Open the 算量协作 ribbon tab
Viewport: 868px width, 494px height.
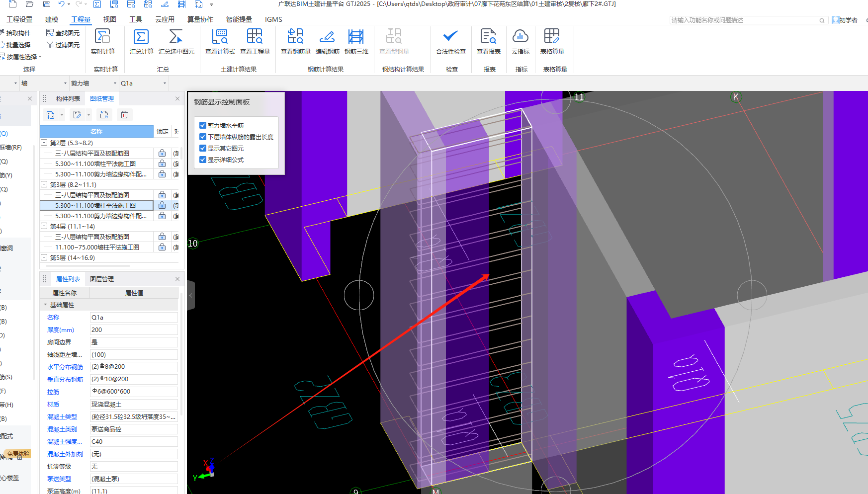coord(200,19)
